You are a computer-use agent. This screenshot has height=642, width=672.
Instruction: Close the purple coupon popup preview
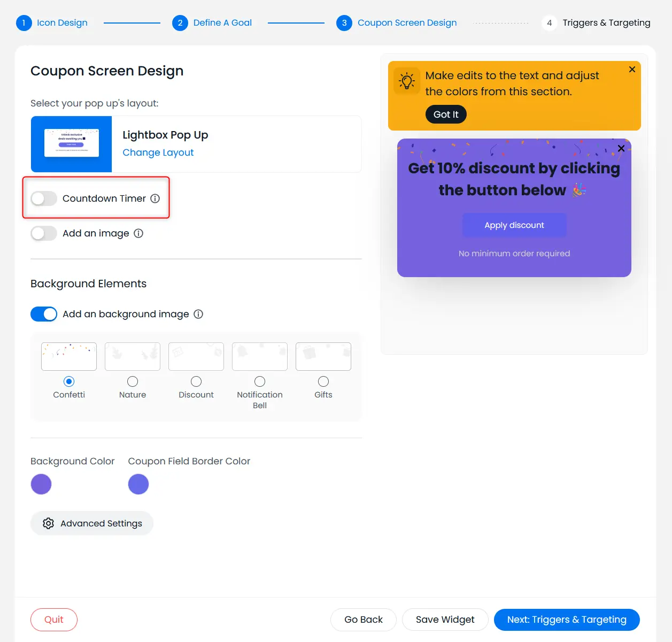coord(621,149)
